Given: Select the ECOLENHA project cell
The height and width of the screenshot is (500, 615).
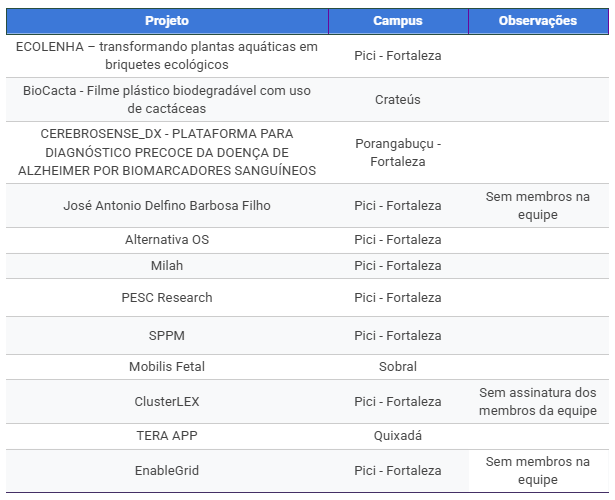Looking at the screenshot, I should [167, 56].
